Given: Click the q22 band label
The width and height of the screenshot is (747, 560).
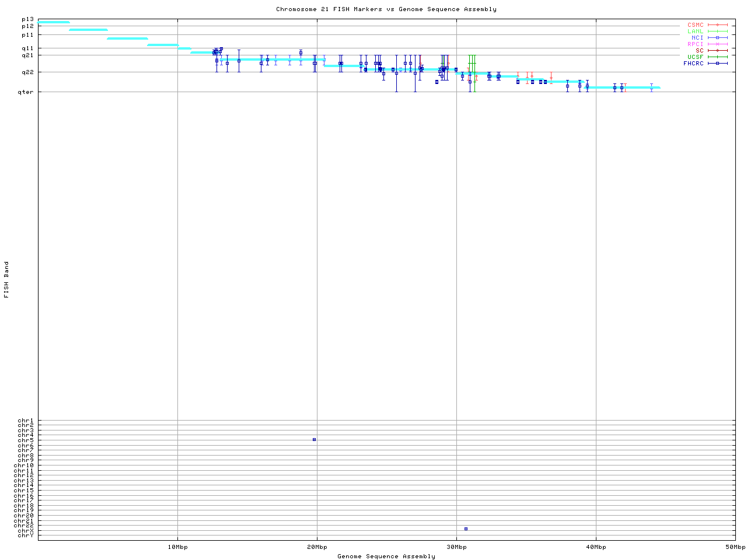Looking at the screenshot, I should [x=27, y=72].
